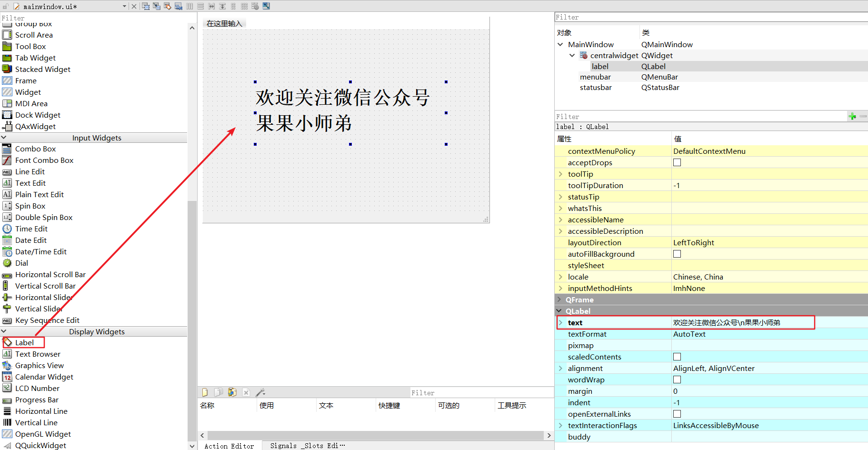Select the Dial widget
868x450 pixels.
(x=21, y=263)
